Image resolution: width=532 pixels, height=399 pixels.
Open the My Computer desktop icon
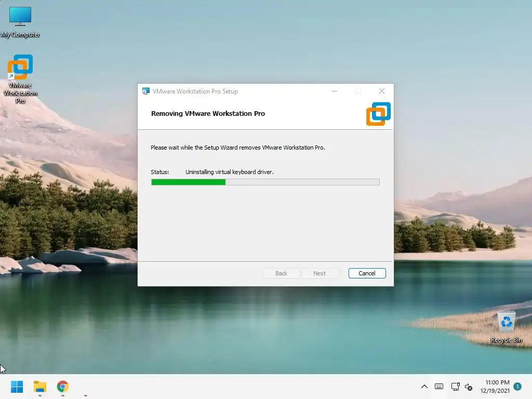coord(20,21)
